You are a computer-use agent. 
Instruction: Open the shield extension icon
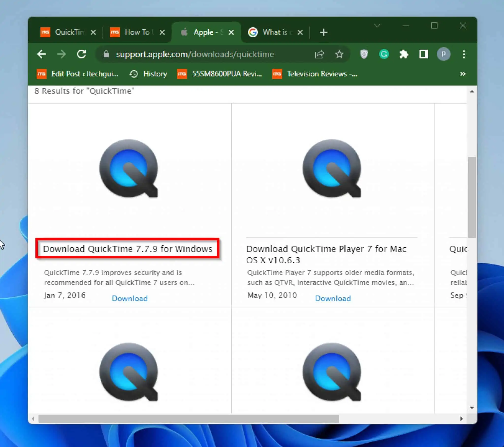point(364,54)
